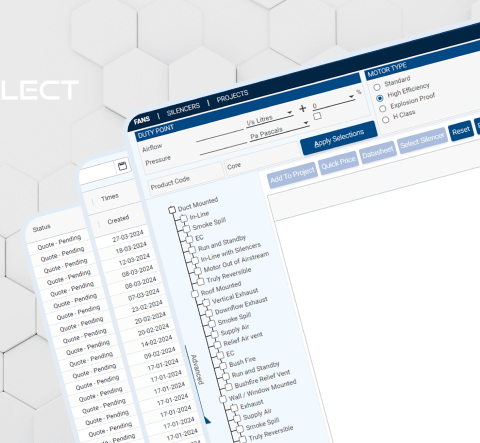
Task: Click the blue Advanced panel arrow
Action: point(207,420)
